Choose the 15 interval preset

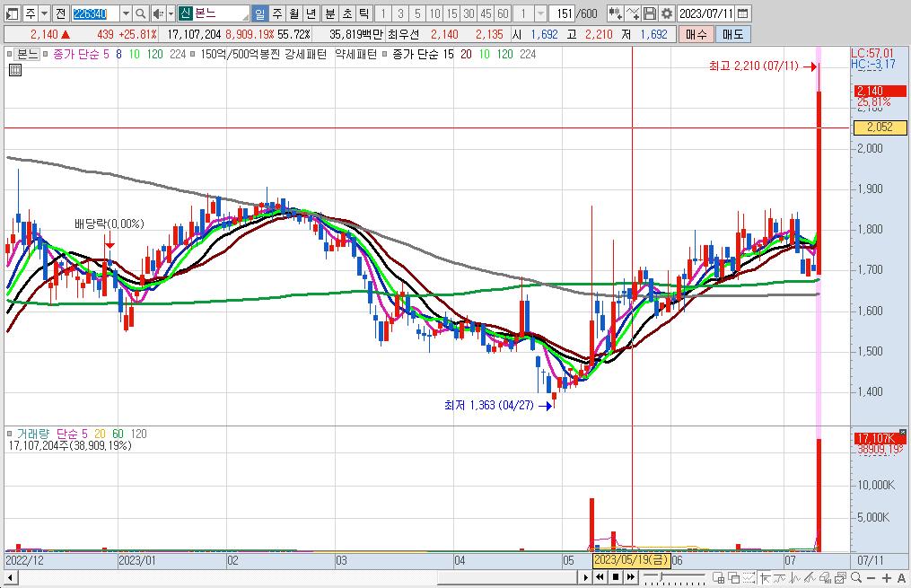[x=451, y=13]
